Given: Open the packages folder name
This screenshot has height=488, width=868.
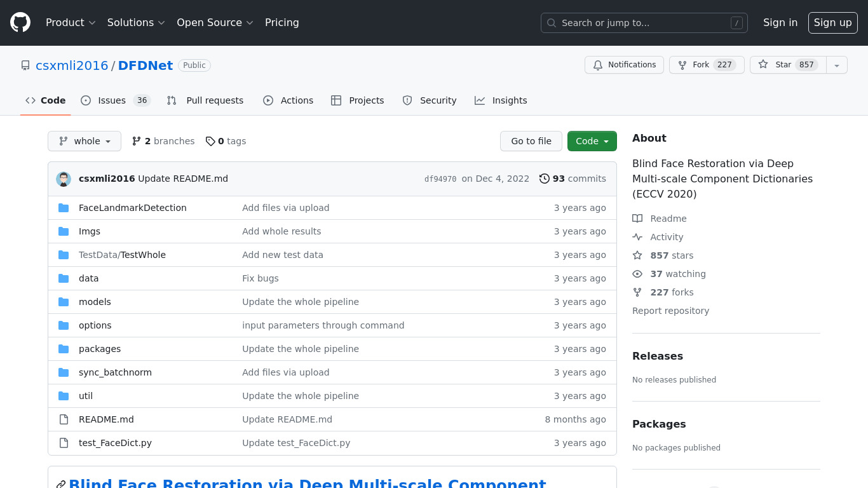Looking at the screenshot, I should (x=100, y=349).
